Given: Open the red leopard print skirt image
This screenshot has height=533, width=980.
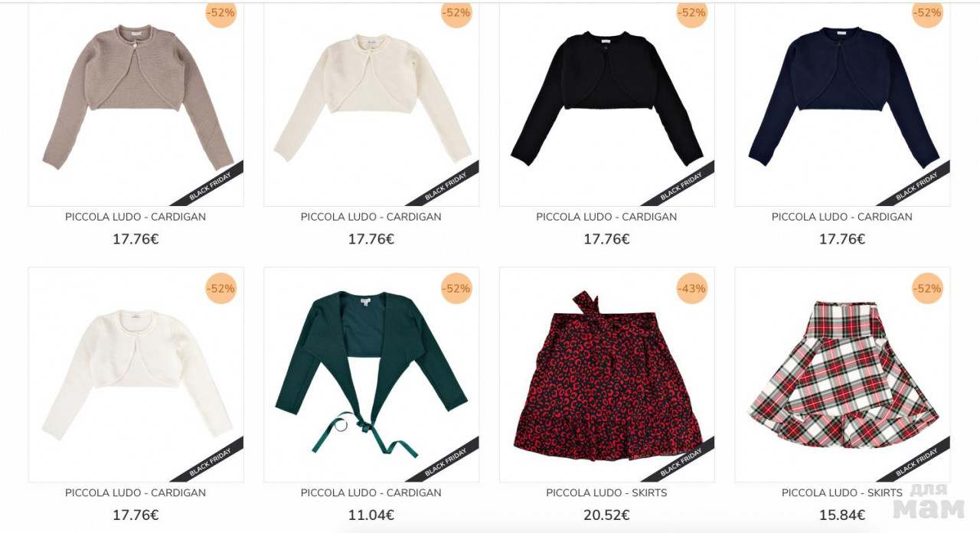Looking at the screenshot, I should tap(607, 374).
